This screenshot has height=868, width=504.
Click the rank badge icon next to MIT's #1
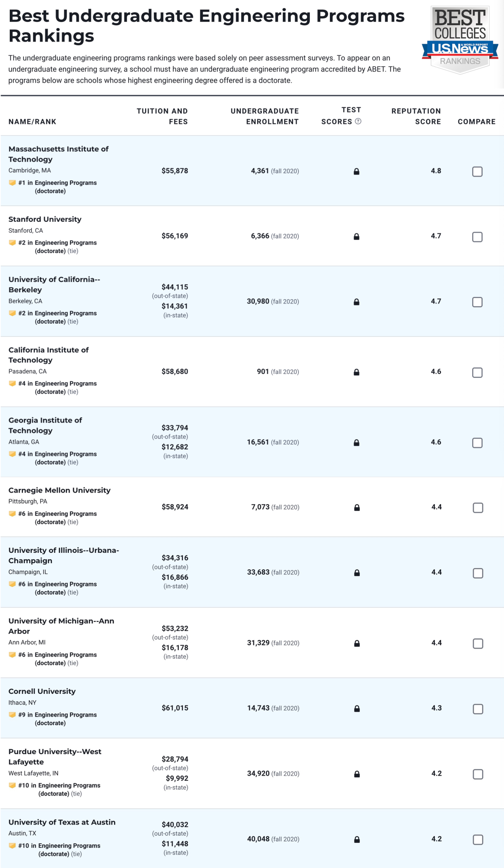click(x=12, y=183)
